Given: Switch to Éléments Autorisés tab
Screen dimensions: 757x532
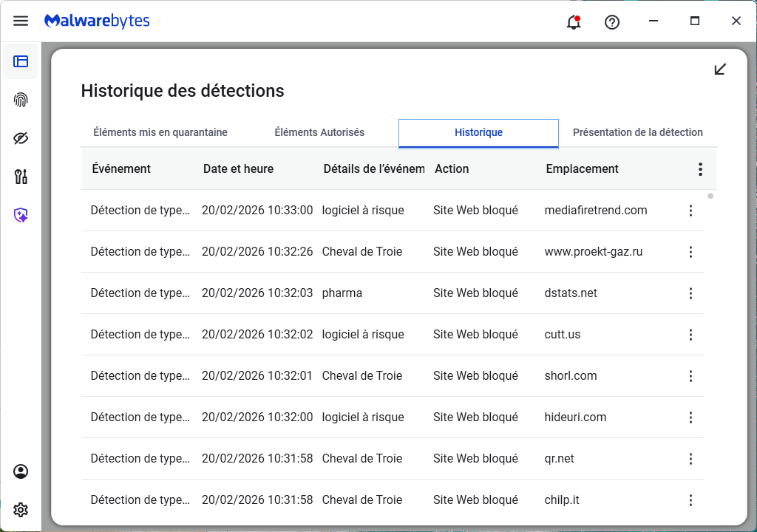Looking at the screenshot, I should [x=319, y=133].
